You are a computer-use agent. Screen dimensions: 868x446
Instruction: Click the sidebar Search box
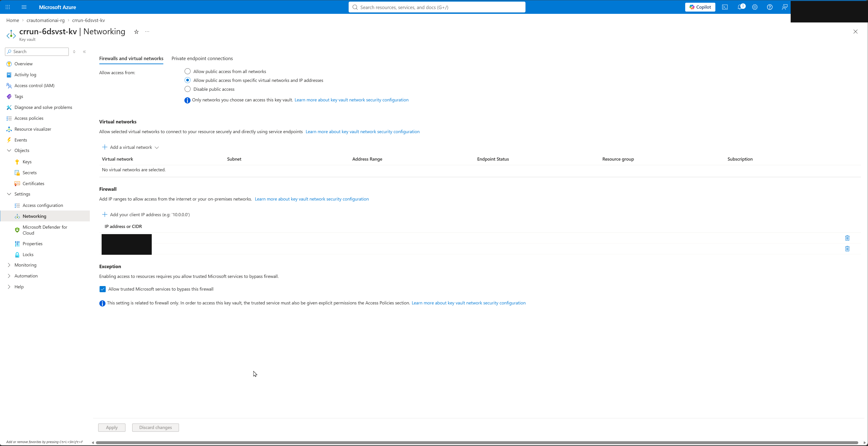click(x=37, y=51)
